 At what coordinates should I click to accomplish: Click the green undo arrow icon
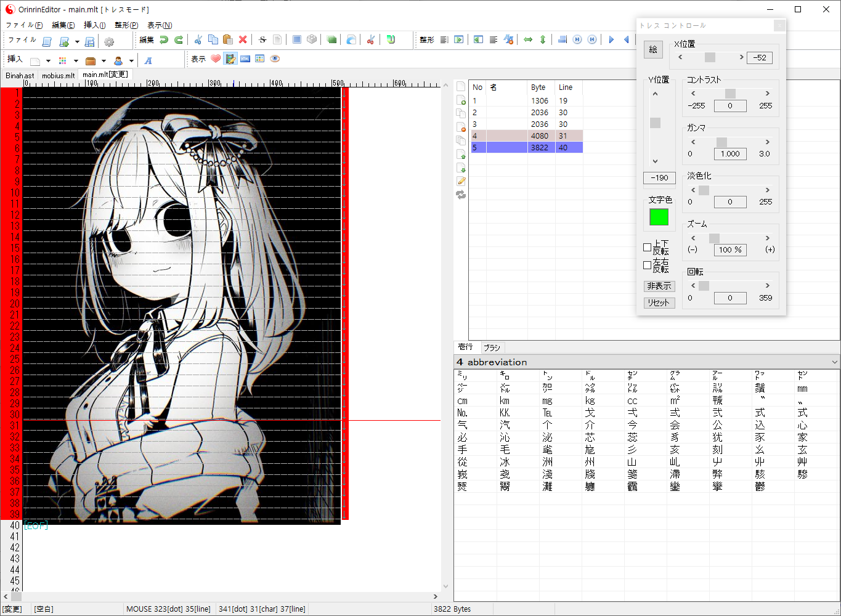pos(164,40)
